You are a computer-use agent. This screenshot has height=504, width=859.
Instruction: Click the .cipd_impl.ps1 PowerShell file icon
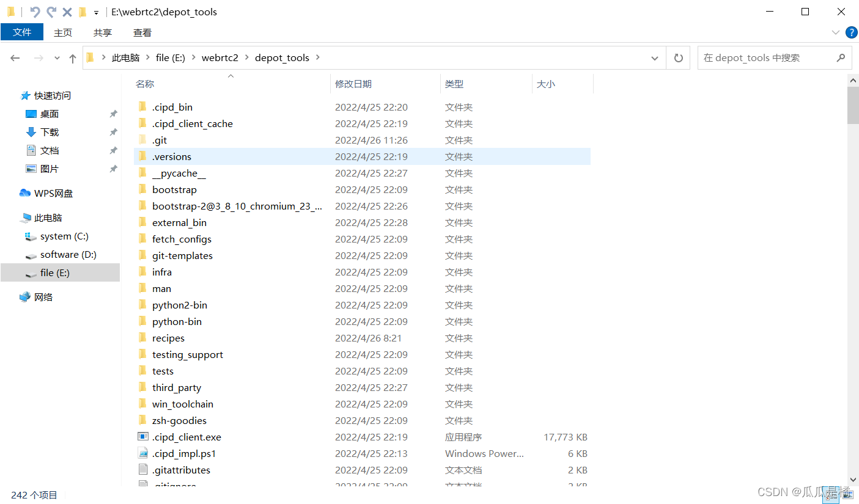click(x=143, y=453)
